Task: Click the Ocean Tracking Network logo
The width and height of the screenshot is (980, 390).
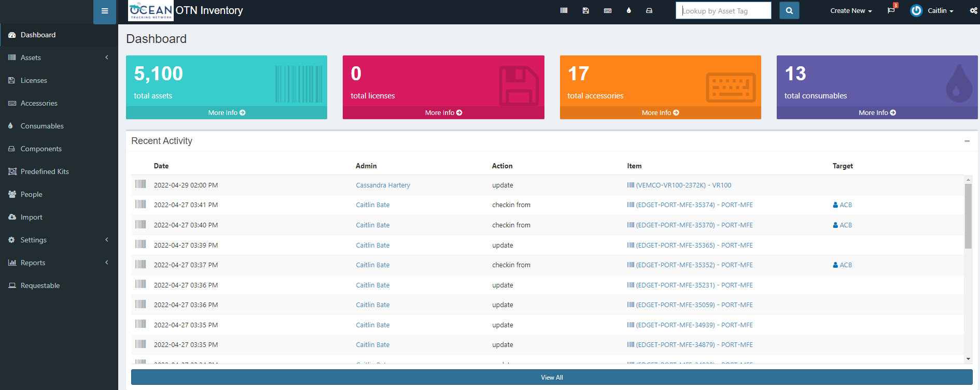Action: coord(151,11)
